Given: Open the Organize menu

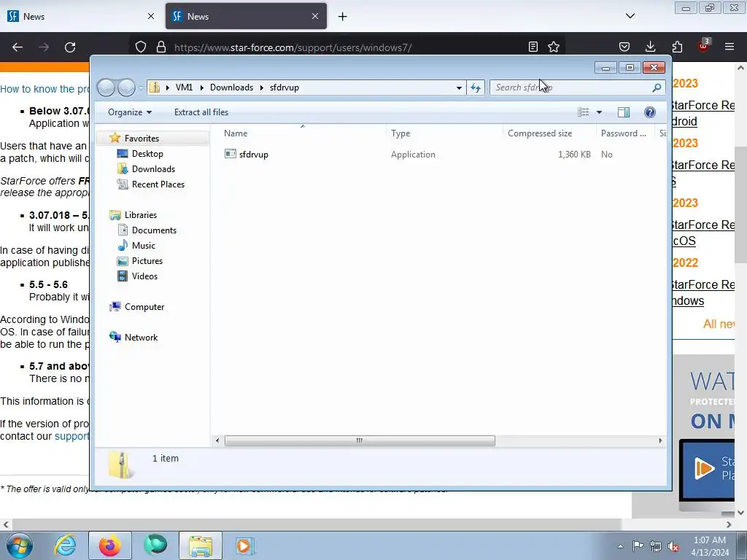Looking at the screenshot, I should click(x=130, y=112).
